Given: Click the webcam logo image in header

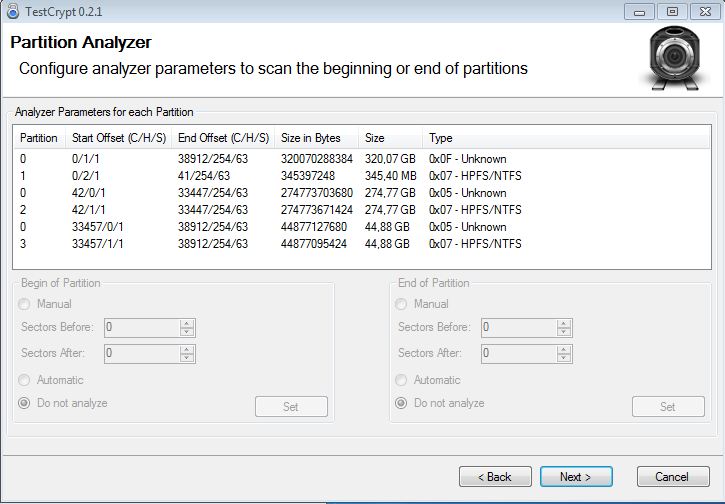Looking at the screenshot, I should coord(675,59).
